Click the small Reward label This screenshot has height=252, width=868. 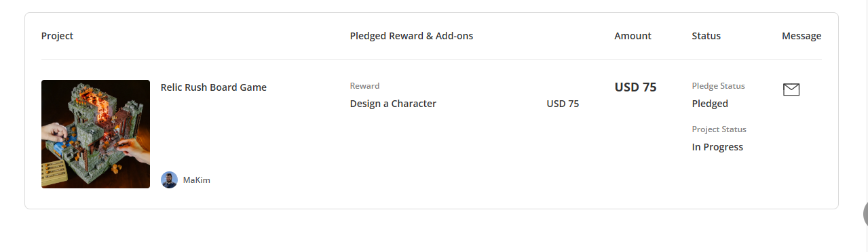coord(365,86)
